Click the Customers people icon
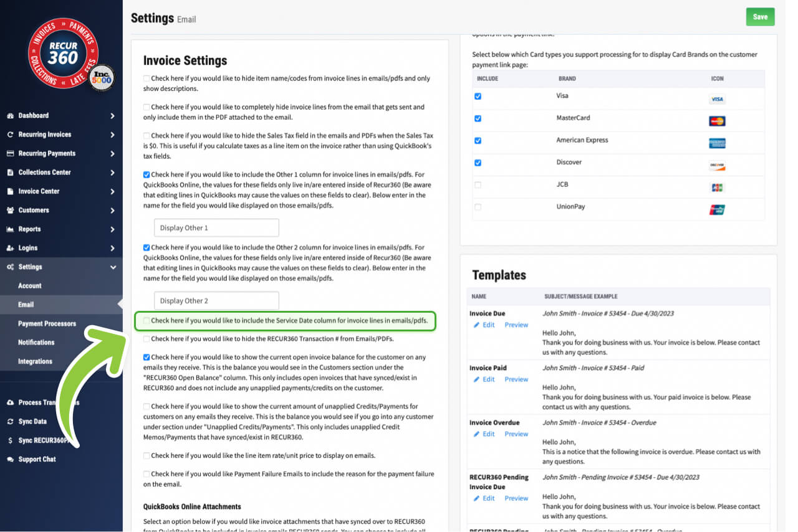The height and width of the screenshot is (532, 798). [x=10, y=211]
